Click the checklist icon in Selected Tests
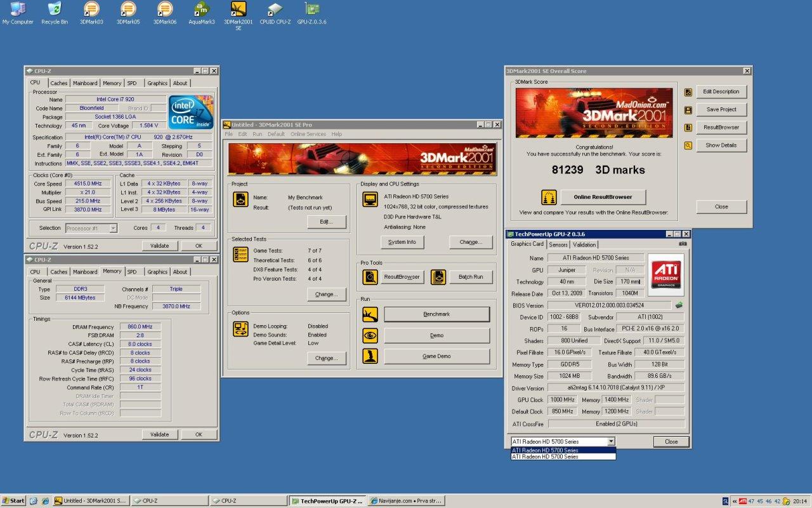Viewport: 812px width, 508px height. (x=240, y=255)
